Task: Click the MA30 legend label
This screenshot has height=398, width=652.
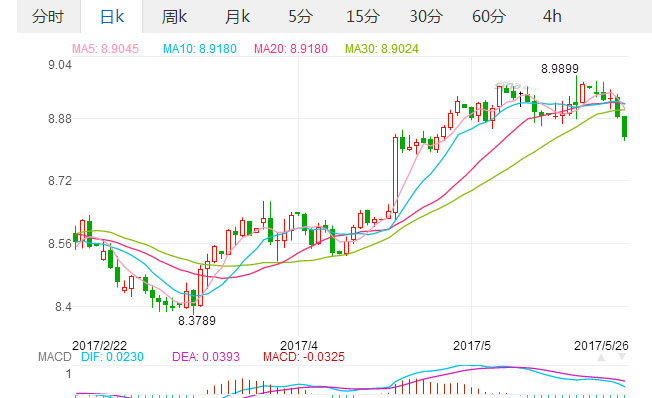Action: tap(382, 49)
